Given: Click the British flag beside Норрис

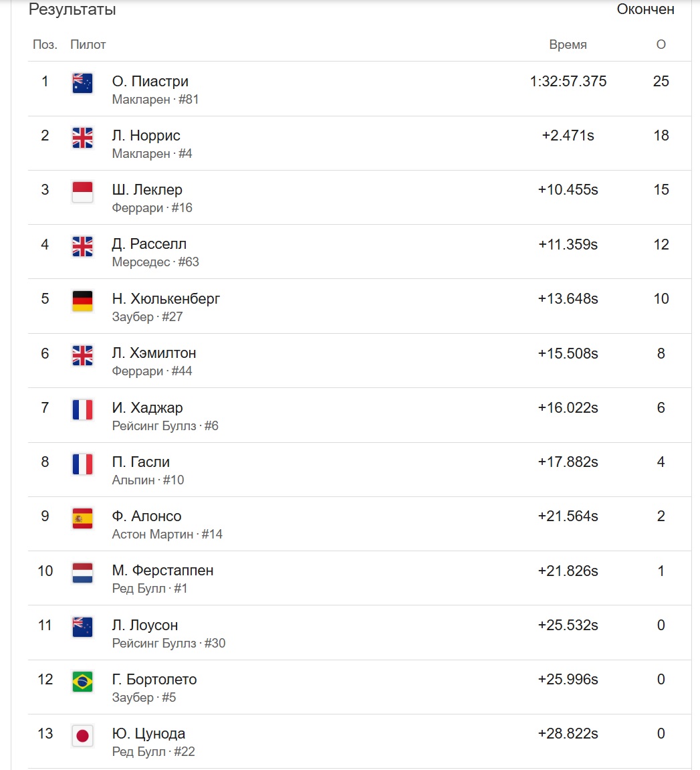Looking at the screenshot, I should (x=82, y=138).
